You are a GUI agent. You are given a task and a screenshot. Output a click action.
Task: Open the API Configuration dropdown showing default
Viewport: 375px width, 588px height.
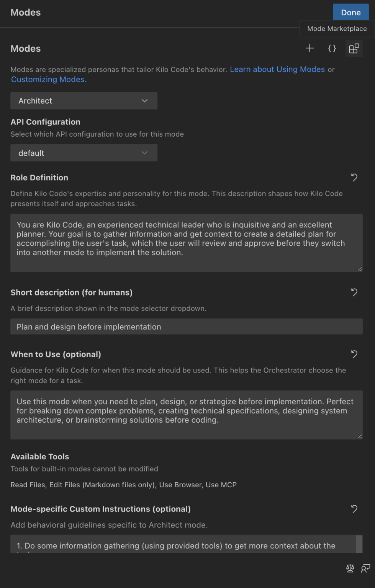[x=84, y=153]
